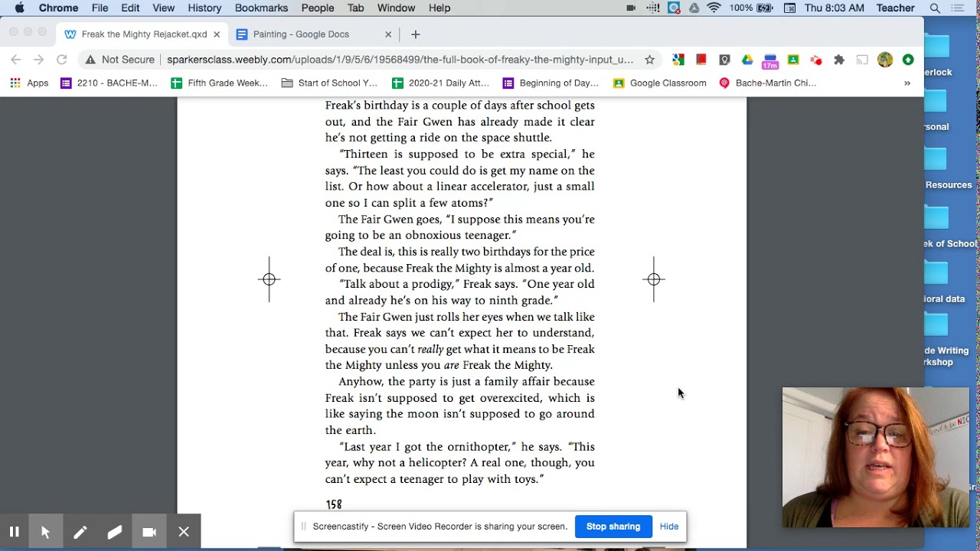The width and height of the screenshot is (980, 551).
Task: Go forward to the next page
Action: [38, 60]
